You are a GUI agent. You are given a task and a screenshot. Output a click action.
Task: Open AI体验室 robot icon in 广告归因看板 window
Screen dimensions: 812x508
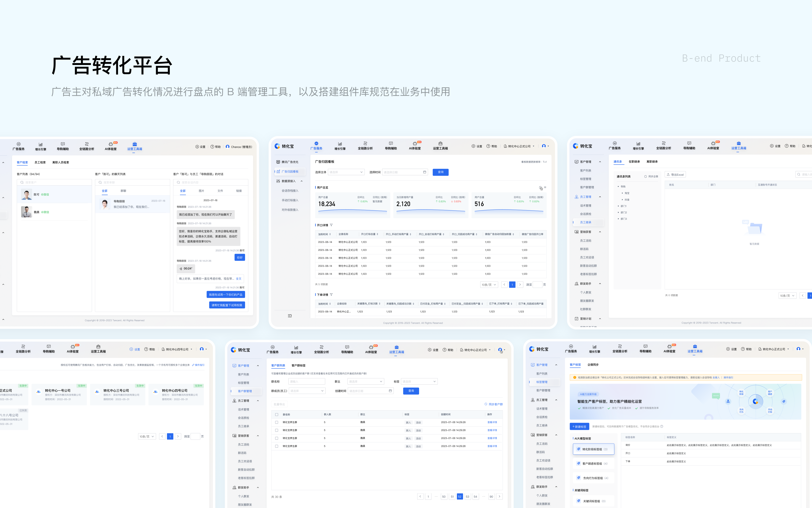415,144
